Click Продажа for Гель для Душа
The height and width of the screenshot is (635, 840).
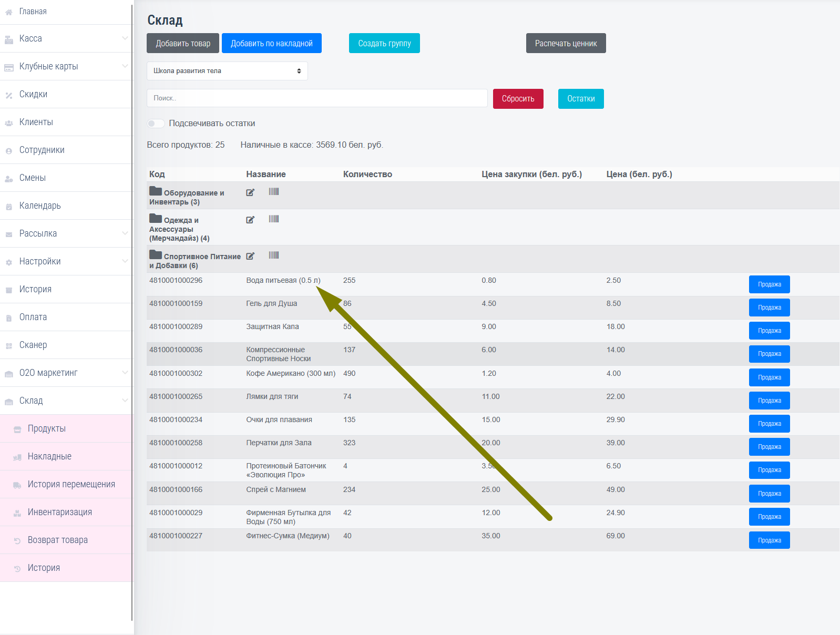coord(769,308)
